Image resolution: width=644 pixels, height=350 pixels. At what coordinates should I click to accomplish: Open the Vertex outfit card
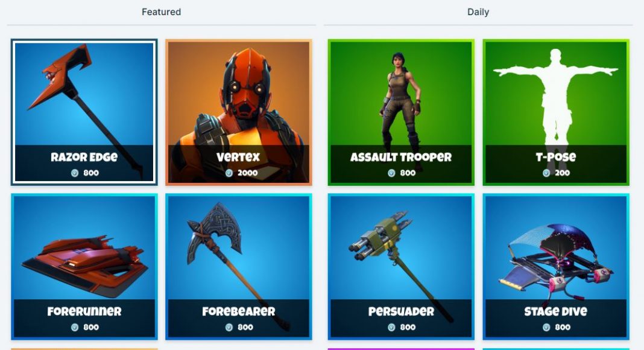[239, 112]
